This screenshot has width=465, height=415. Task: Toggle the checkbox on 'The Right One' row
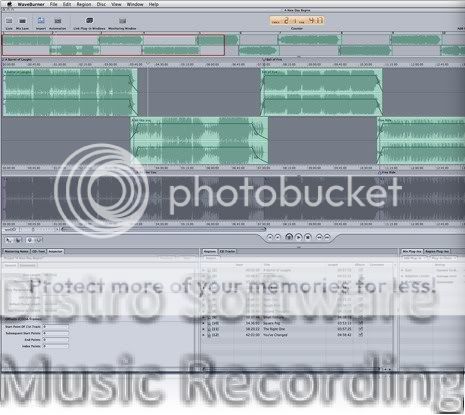click(x=361, y=329)
